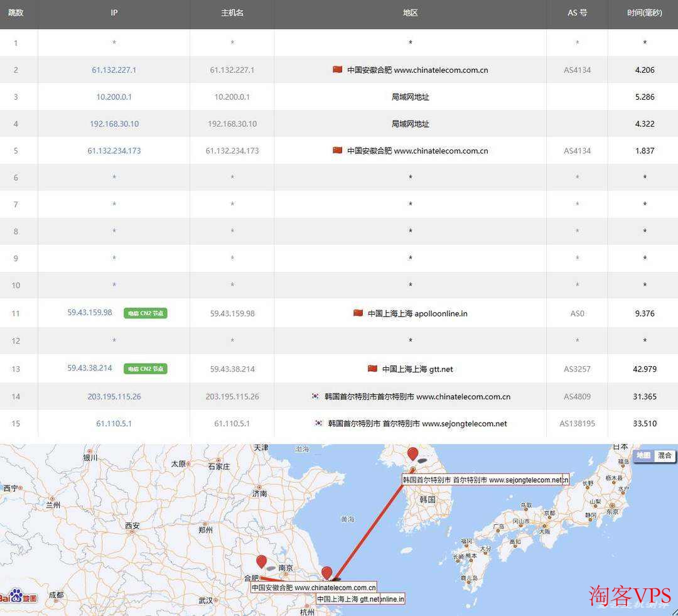Click the AS 号 column header

tap(578, 13)
